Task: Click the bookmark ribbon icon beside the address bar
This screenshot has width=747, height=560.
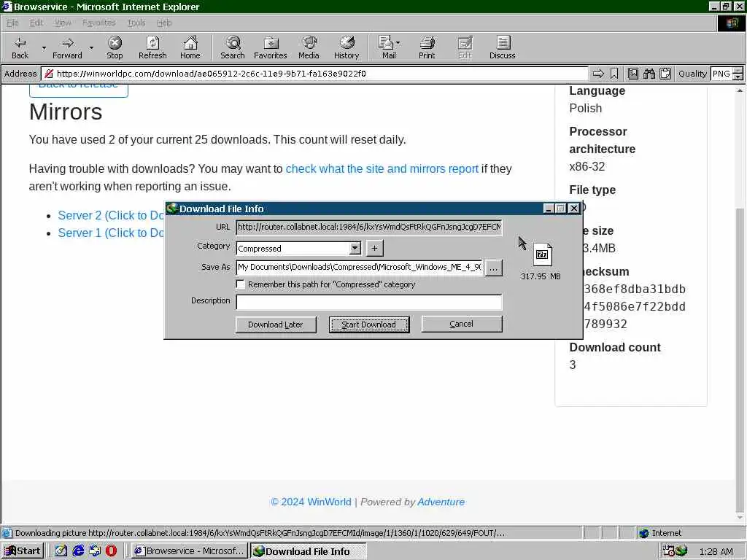Action: point(614,74)
